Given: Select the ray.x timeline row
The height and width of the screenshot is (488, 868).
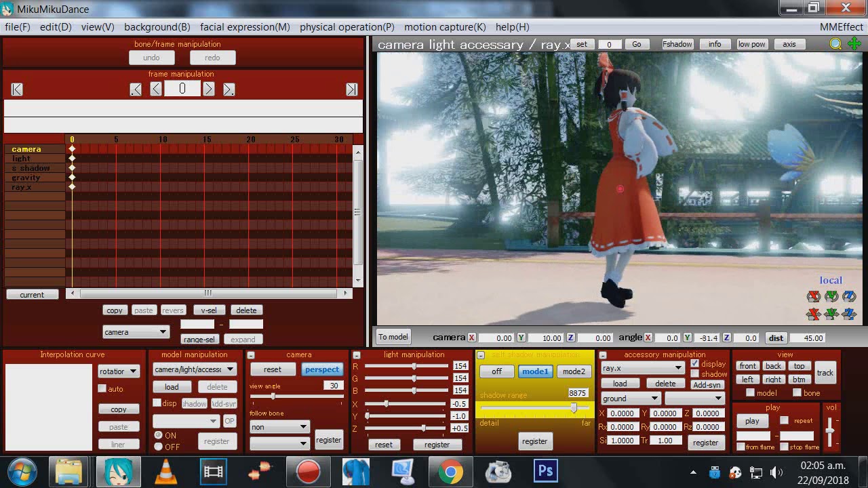Looking at the screenshot, I should (35, 187).
